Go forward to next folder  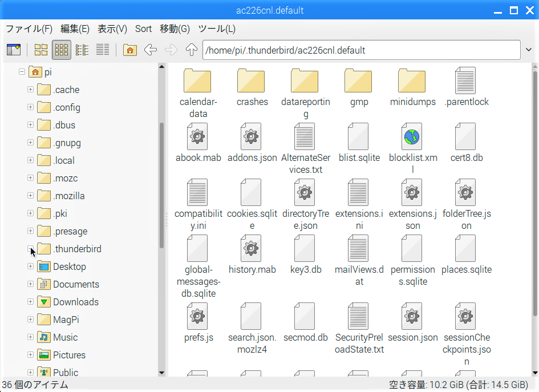pos(171,50)
